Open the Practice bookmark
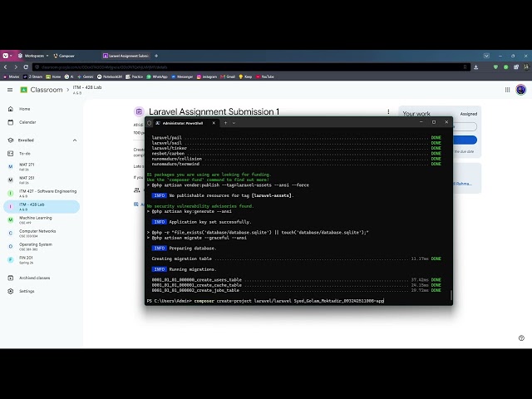Screen dimensions: 532x399 (135, 76)
